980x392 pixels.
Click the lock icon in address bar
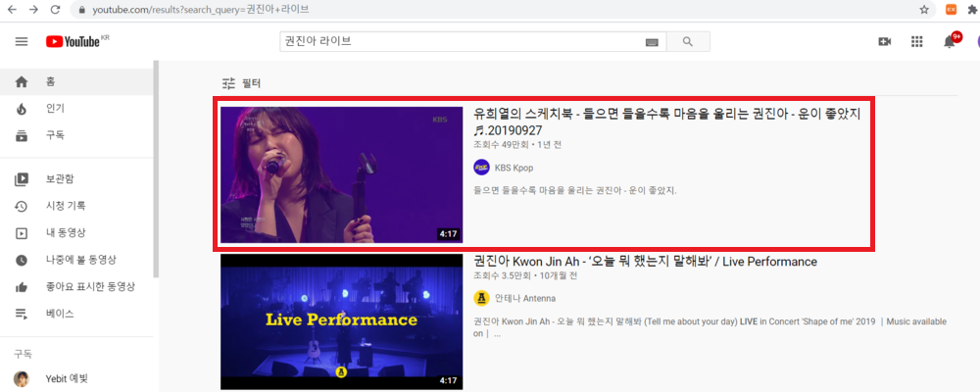(81, 10)
